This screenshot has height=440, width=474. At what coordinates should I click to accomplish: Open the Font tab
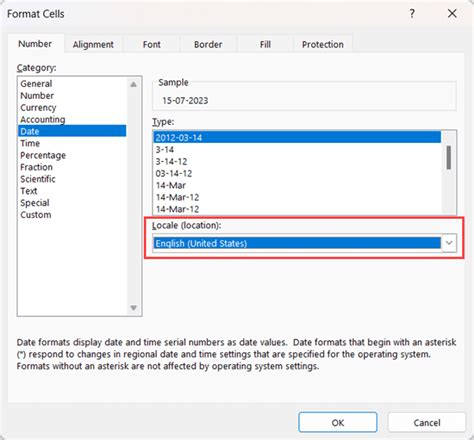click(x=152, y=44)
